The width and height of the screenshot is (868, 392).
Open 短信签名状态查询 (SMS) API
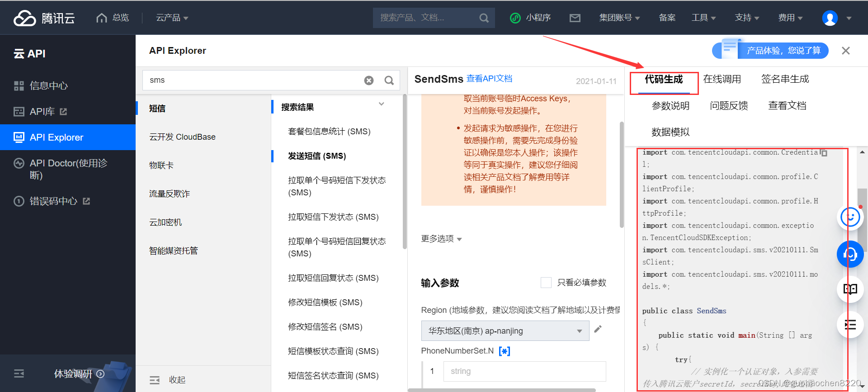point(333,376)
